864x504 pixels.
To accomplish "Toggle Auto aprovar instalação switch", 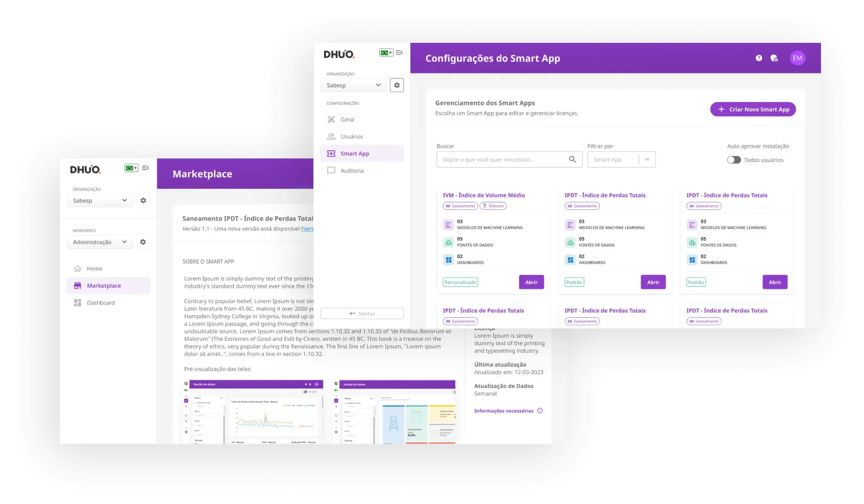I will [733, 160].
